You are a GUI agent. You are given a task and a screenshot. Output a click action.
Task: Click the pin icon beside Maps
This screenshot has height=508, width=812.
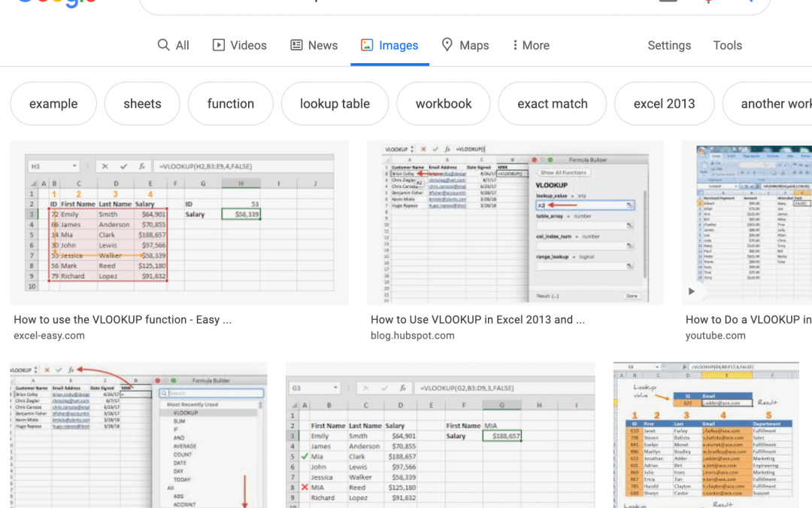pos(447,44)
